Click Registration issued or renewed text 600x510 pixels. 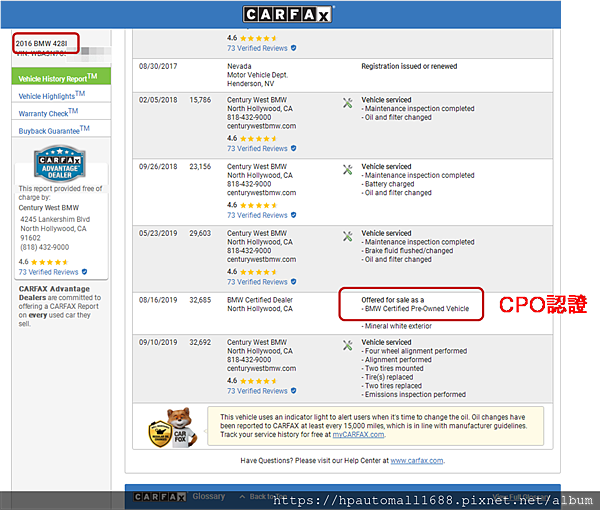tap(409, 66)
